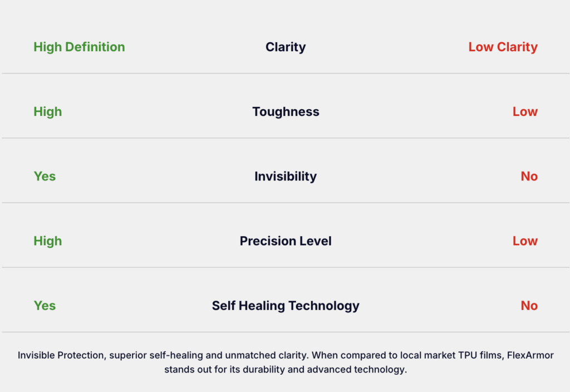Image resolution: width=570 pixels, height=392 pixels.
Task: Click the "Invisibility" row heading
Action: pyautogui.click(x=286, y=177)
